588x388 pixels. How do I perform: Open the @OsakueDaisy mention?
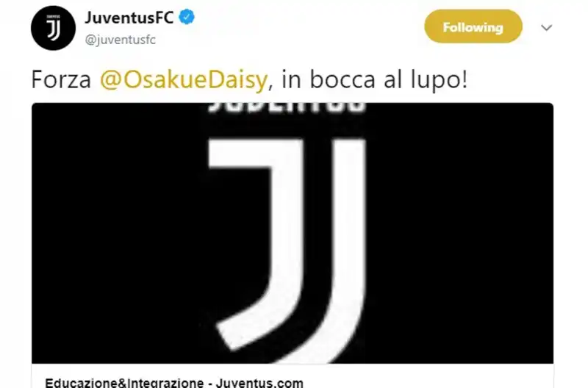point(184,80)
